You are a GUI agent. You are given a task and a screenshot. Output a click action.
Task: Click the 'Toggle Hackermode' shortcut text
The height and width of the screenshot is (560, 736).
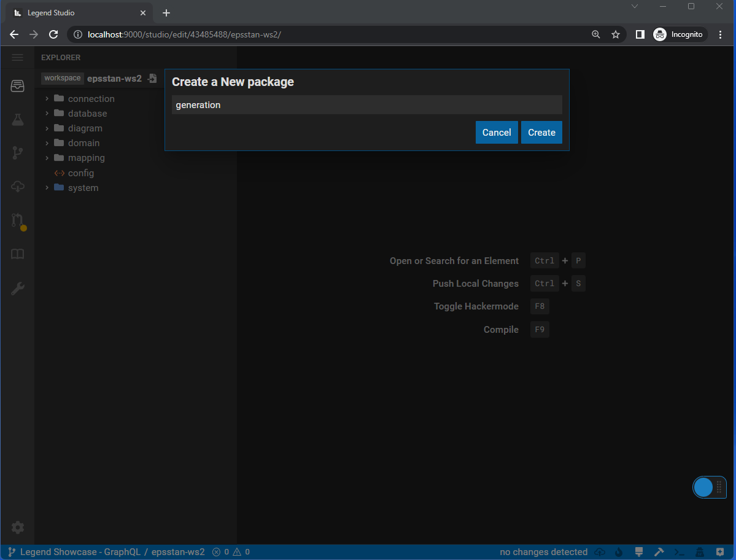click(x=476, y=306)
